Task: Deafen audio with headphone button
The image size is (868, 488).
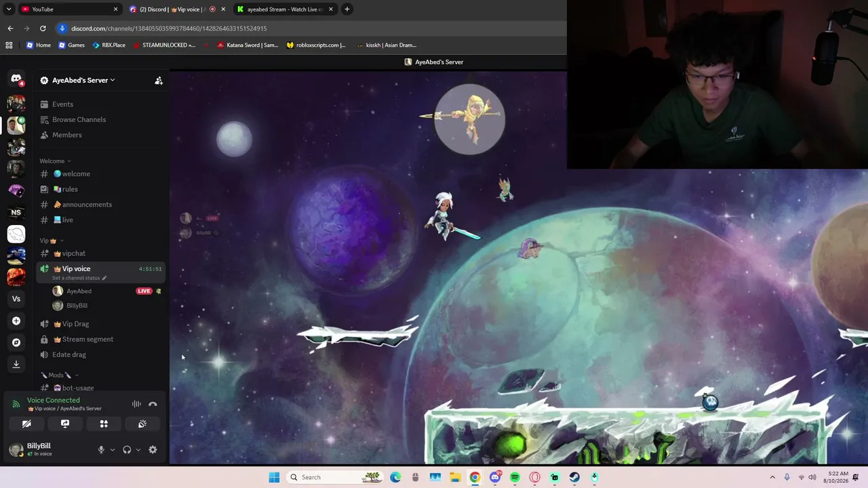Action: click(127, 449)
